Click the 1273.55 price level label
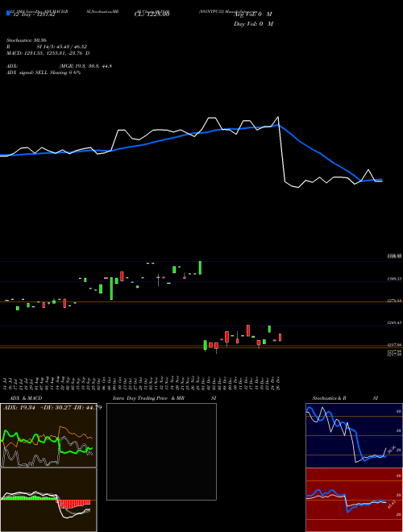This screenshot has height=532, width=403. 394,301
